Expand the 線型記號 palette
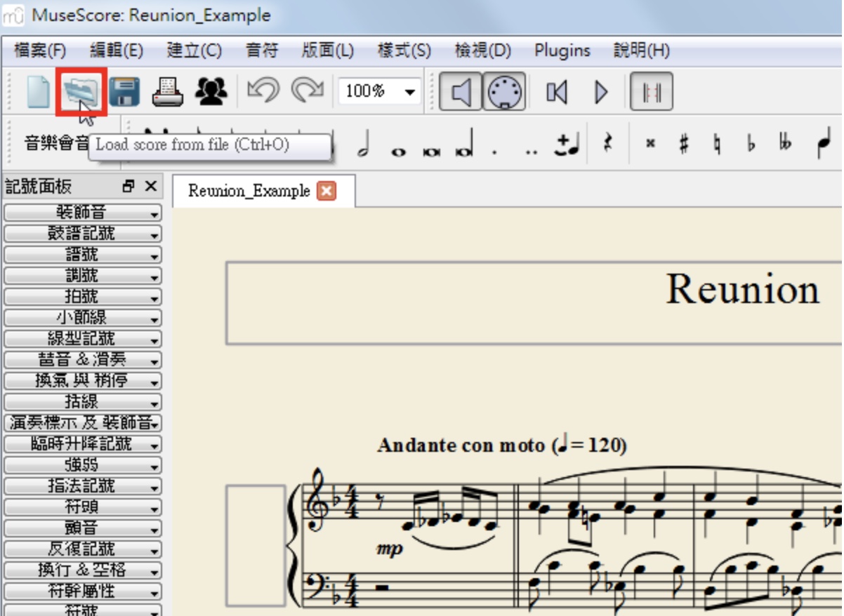844x616 pixels. click(x=82, y=339)
